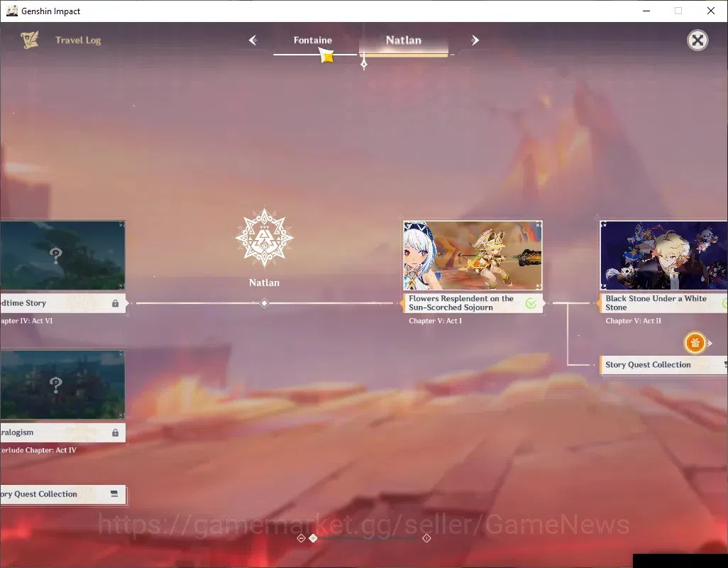This screenshot has height=568, width=728.
Task: Click the Chapter V: Act I caption
Action: (435, 321)
